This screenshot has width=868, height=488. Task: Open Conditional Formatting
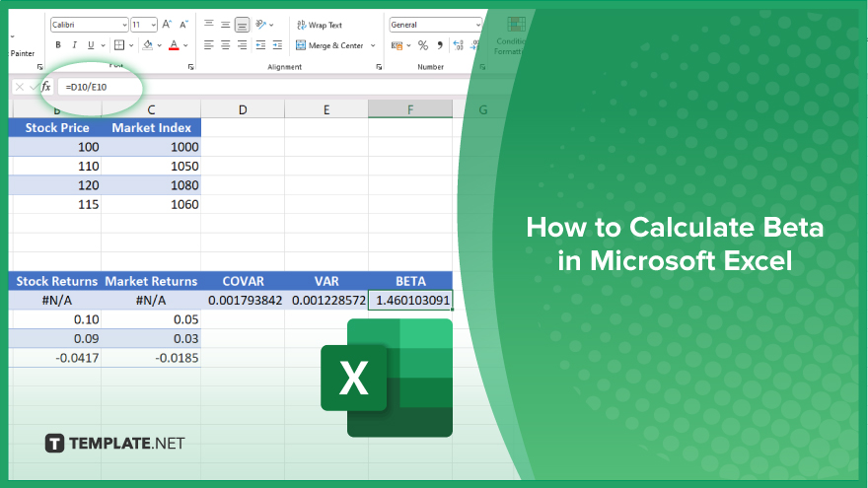pyautogui.click(x=512, y=35)
